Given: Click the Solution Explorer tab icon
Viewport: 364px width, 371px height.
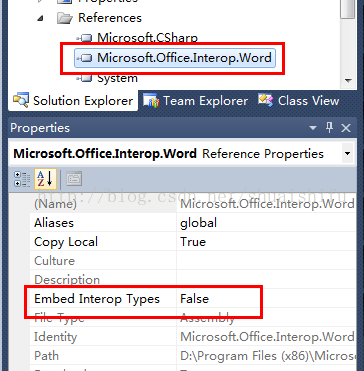Looking at the screenshot, I should 21,100.
